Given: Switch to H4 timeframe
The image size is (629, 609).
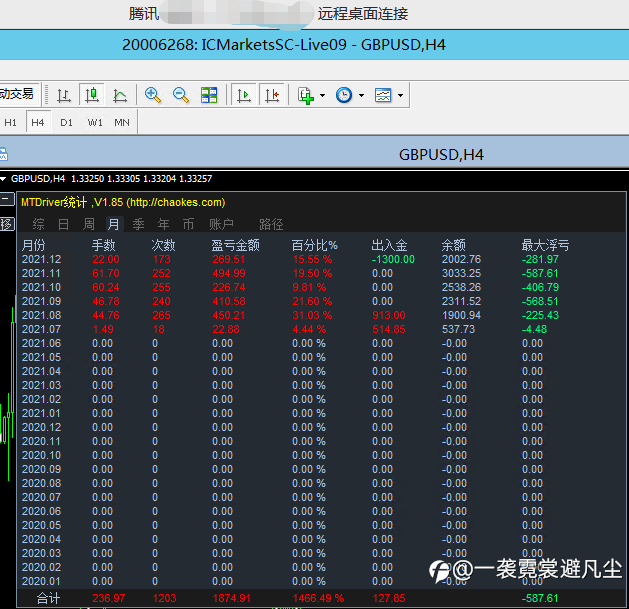Looking at the screenshot, I should (38, 122).
